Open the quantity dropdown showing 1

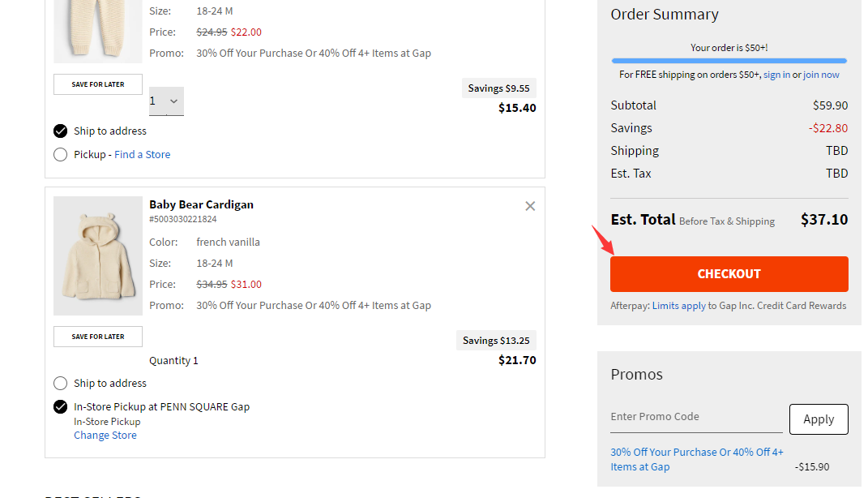point(166,101)
